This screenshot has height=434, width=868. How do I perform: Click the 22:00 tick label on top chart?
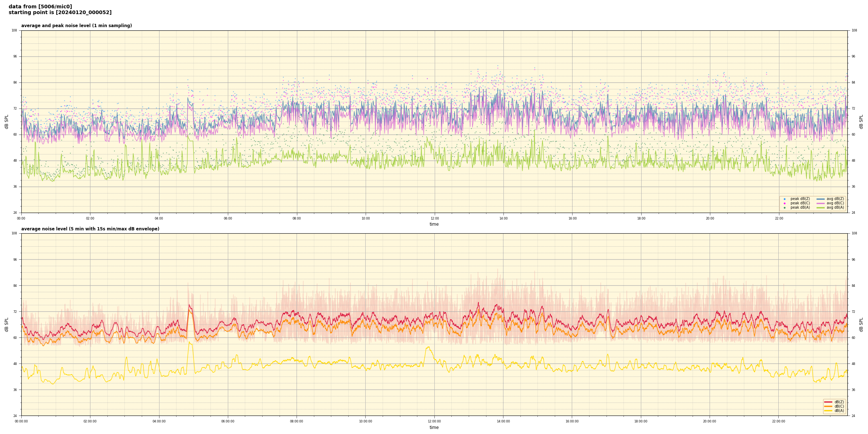(x=779, y=218)
